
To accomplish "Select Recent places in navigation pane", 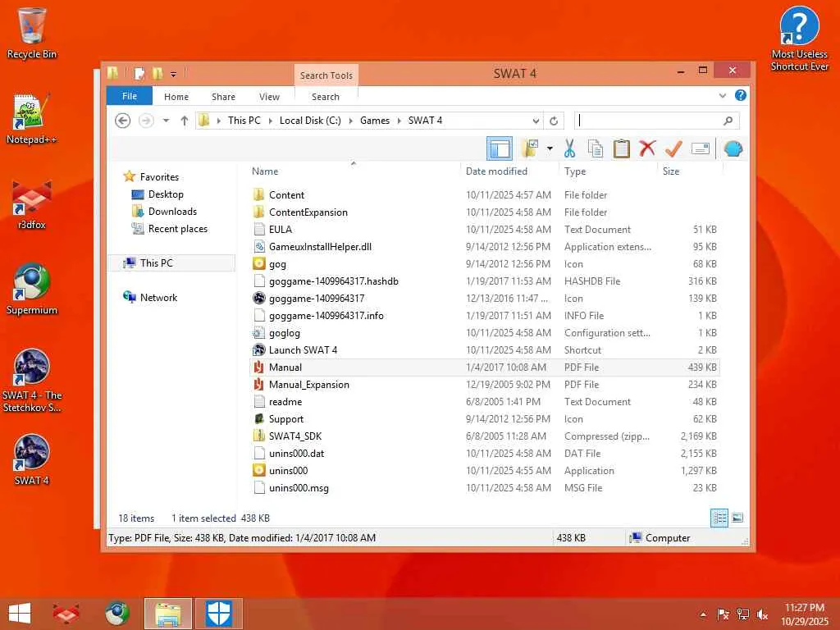I will [177, 229].
